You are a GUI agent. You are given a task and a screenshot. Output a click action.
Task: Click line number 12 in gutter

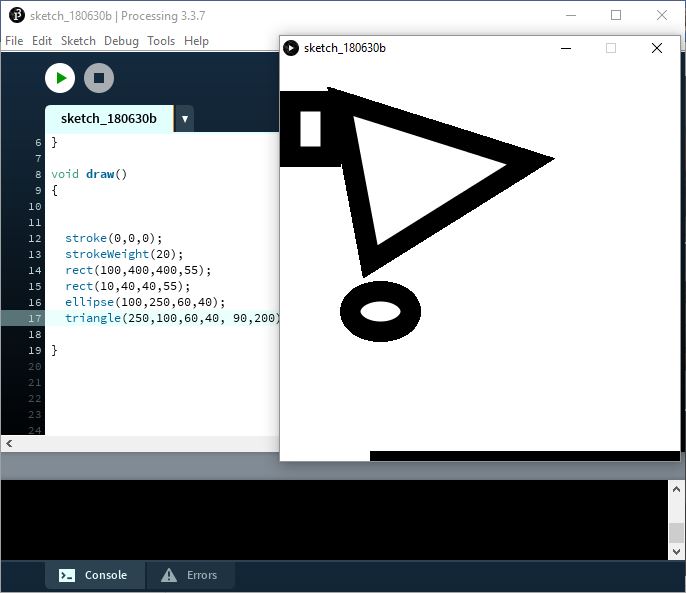[35, 239]
